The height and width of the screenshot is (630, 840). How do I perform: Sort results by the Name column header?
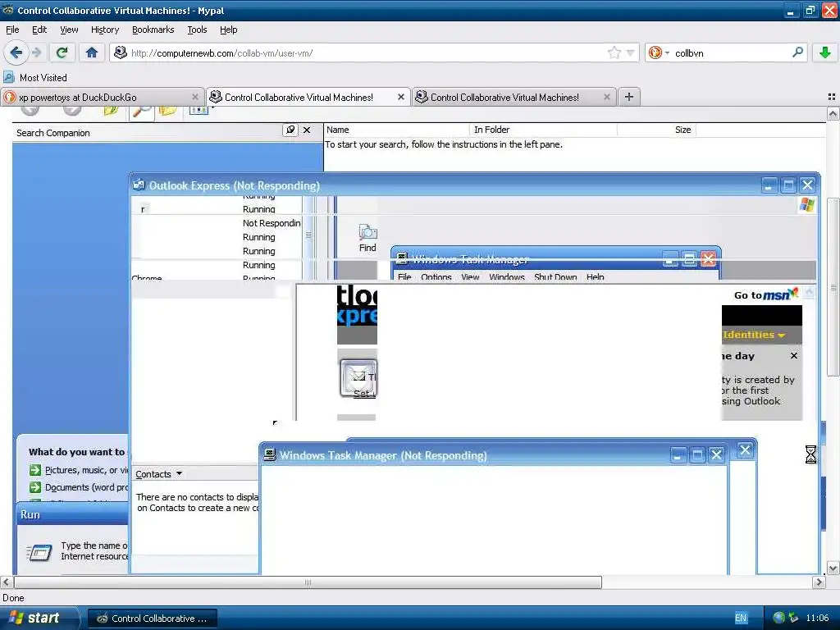click(396, 130)
